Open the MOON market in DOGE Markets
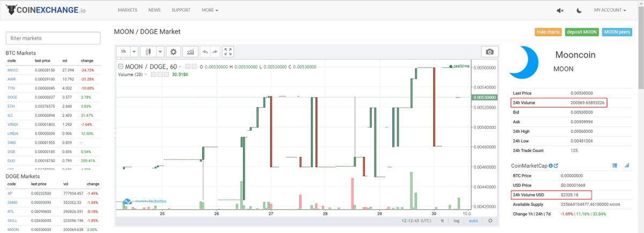The height and width of the screenshot is (233, 644). [13, 229]
